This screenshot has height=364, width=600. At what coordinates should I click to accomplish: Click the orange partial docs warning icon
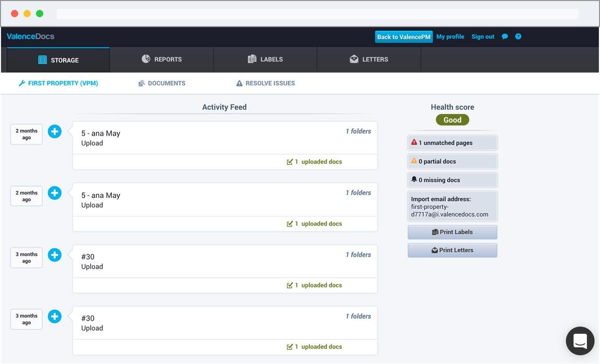pyautogui.click(x=414, y=161)
